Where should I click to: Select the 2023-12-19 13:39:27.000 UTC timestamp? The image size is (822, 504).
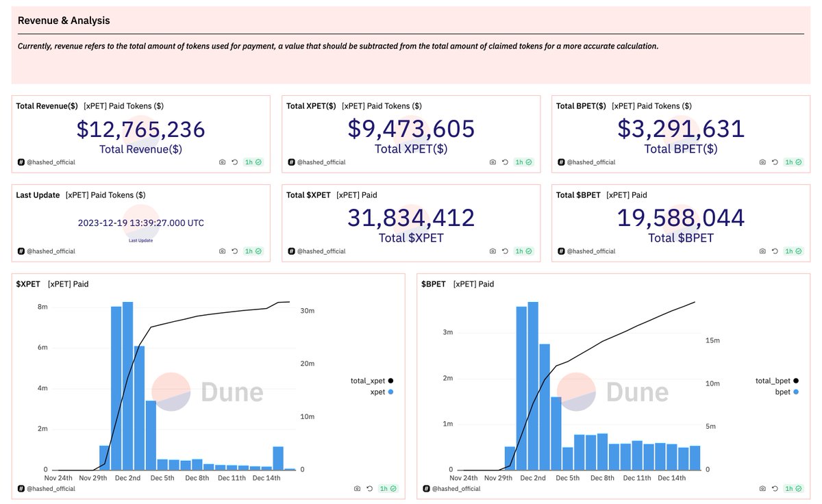[x=140, y=223]
